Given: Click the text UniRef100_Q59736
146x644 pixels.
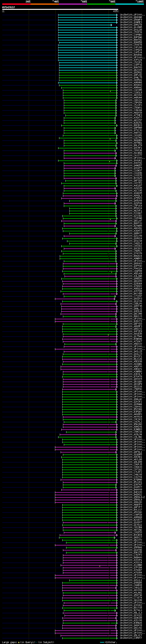Looking at the screenshot, I should [x=131, y=595].
